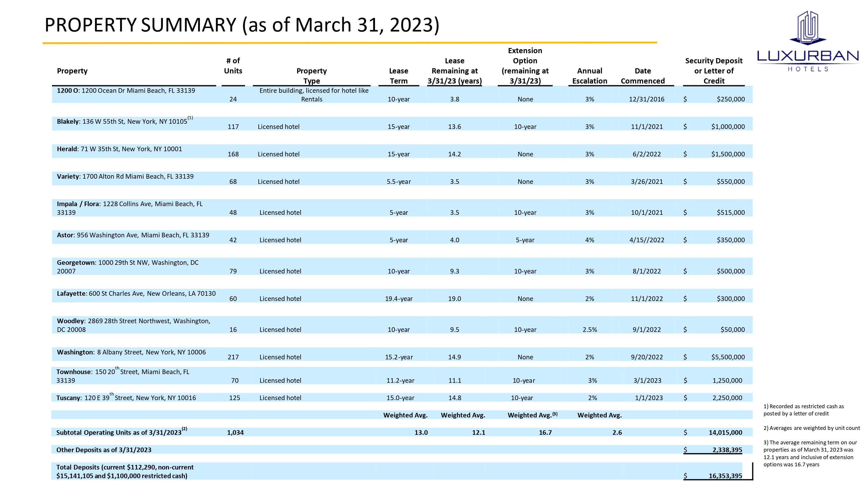The height and width of the screenshot is (488, 868).
Task: Click the Date Commenced column header
Action: (x=643, y=76)
